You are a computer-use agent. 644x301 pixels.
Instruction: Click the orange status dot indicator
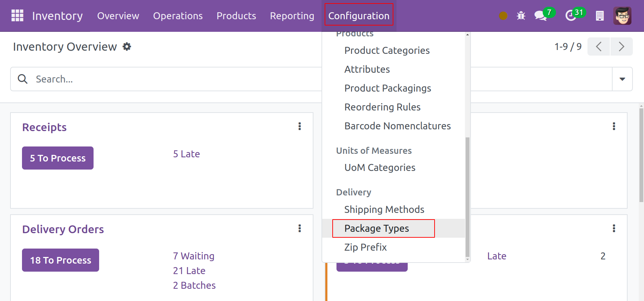pos(503,16)
